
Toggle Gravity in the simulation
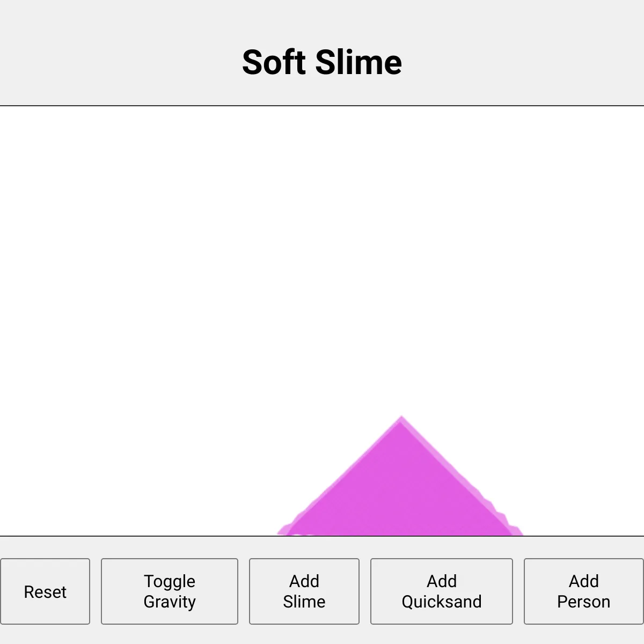point(170,591)
